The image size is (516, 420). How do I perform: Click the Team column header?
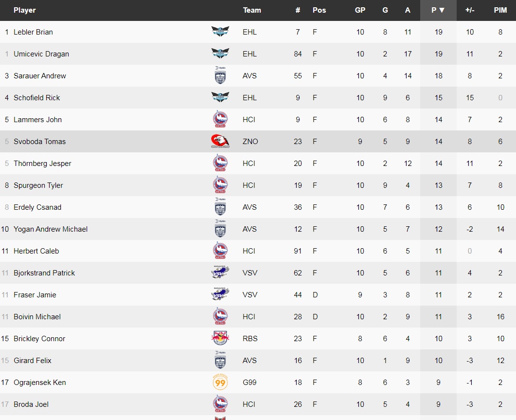[252, 10]
